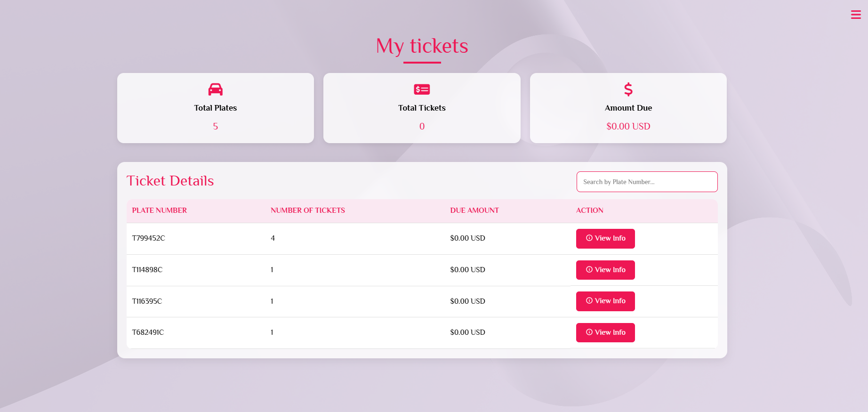This screenshot has height=412, width=868.
Task: View info for plate T114898C
Action: pyautogui.click(x=605, y=270)
